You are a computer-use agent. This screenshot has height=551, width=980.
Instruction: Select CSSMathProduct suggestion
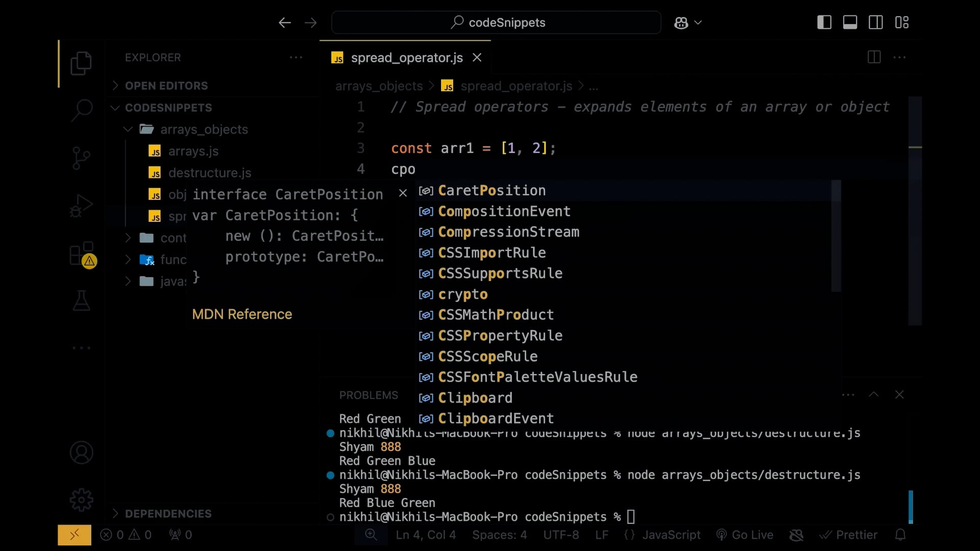[x=624, y=315]
